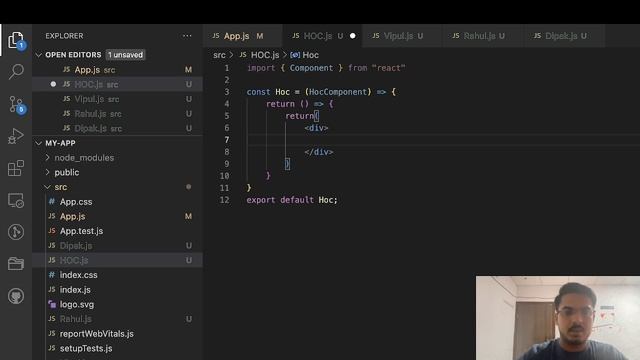Click the opening div tag on line 6

pyautogui.click(x=316, y=128)
